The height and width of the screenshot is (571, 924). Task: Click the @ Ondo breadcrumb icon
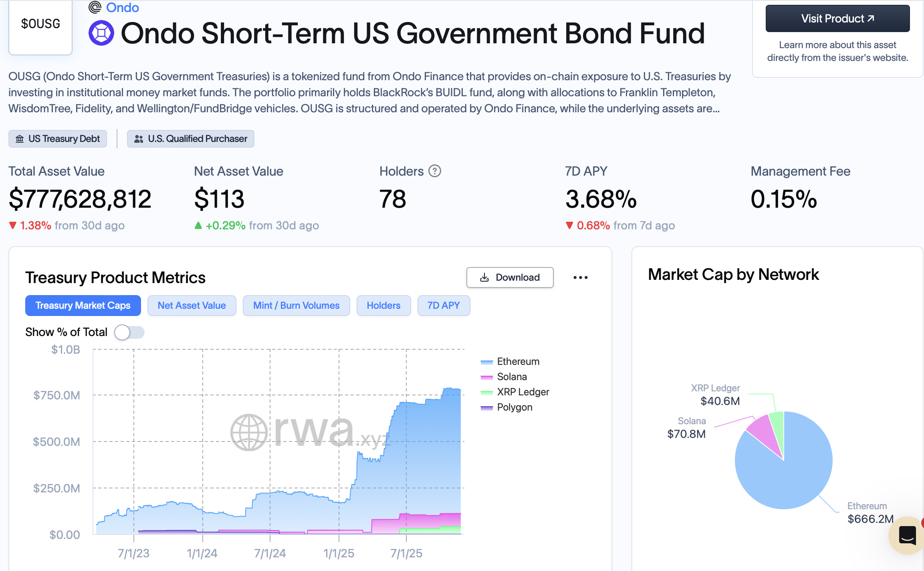tap(94, 7)
